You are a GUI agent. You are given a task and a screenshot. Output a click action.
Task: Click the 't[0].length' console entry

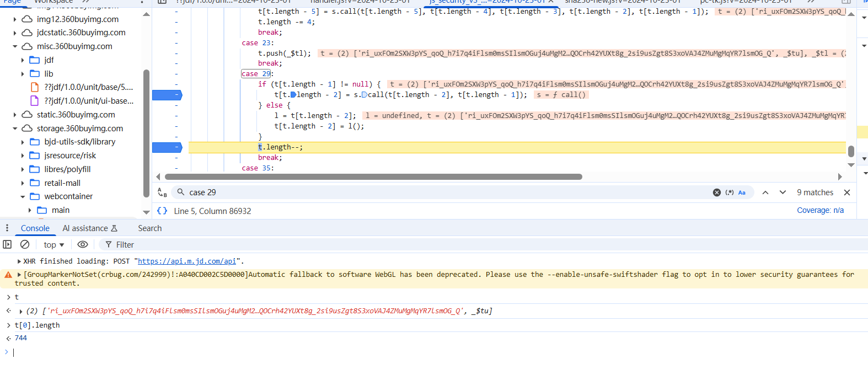click(x=37, y=325)
